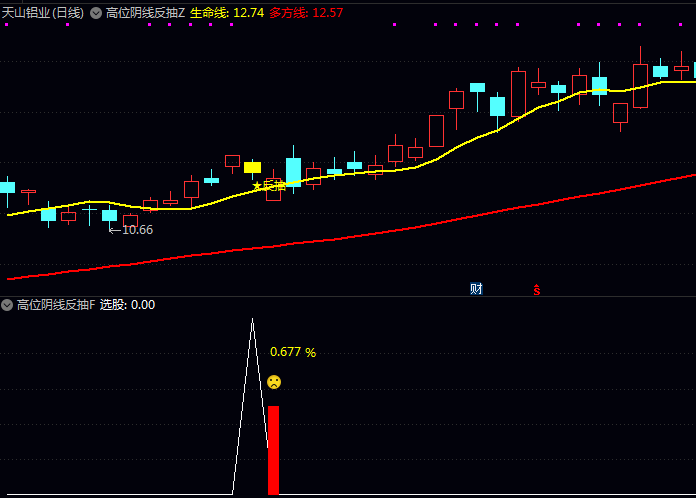The image size is (696, 498).
Task: Click the 0.677 % value label
Action: click(x=293, y=352)
